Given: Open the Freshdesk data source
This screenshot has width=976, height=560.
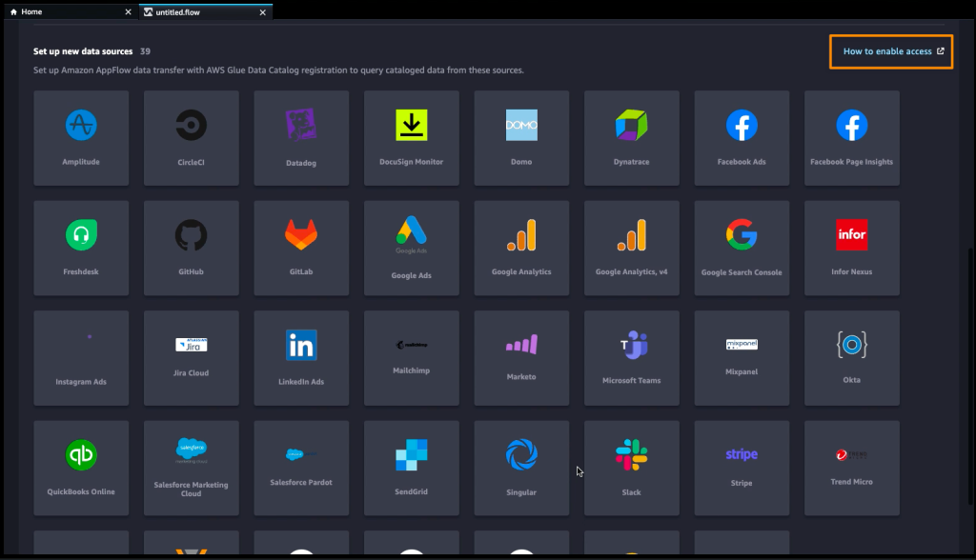Looking at the screenshot, I should pyautogui.click(x=81, y=249).
